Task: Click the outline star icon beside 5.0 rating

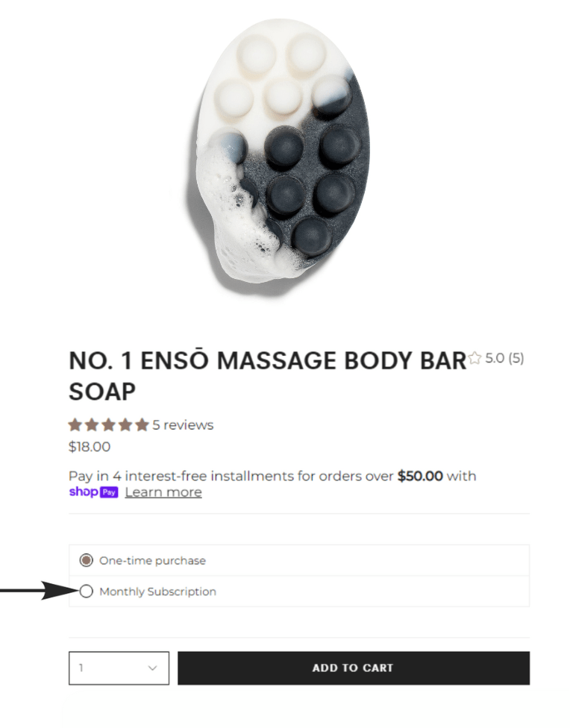Action: tap(475, 359)
